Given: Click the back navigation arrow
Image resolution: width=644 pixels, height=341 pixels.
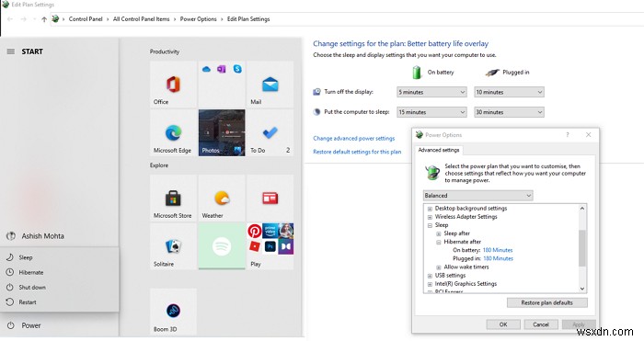Looking at the screenshot, I should pos(10,19).
